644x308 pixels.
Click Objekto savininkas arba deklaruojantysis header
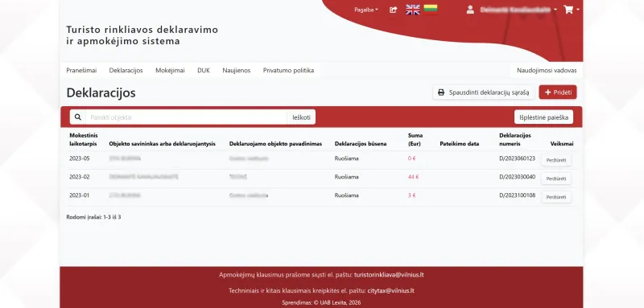[x=163, y=144]
